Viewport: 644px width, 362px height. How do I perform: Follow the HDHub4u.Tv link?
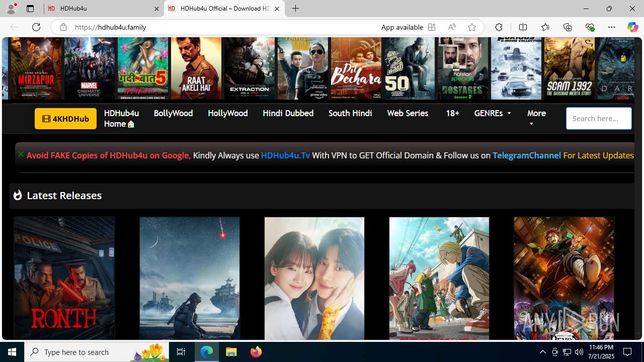pos(285,155)
